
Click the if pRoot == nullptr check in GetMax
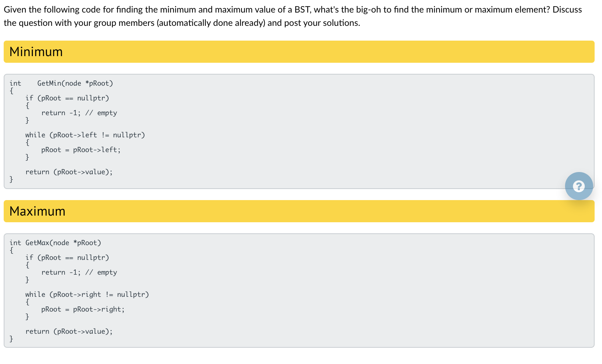point(67,257)
